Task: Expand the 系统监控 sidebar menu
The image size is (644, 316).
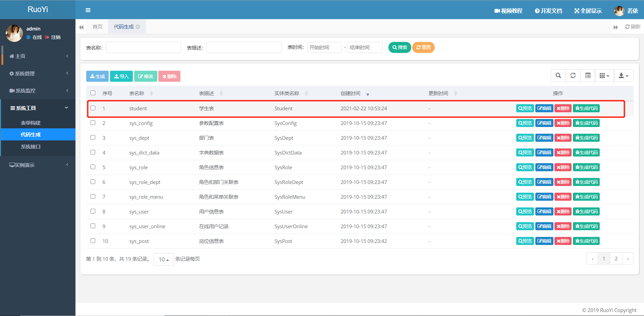Action: coord(38,90)
